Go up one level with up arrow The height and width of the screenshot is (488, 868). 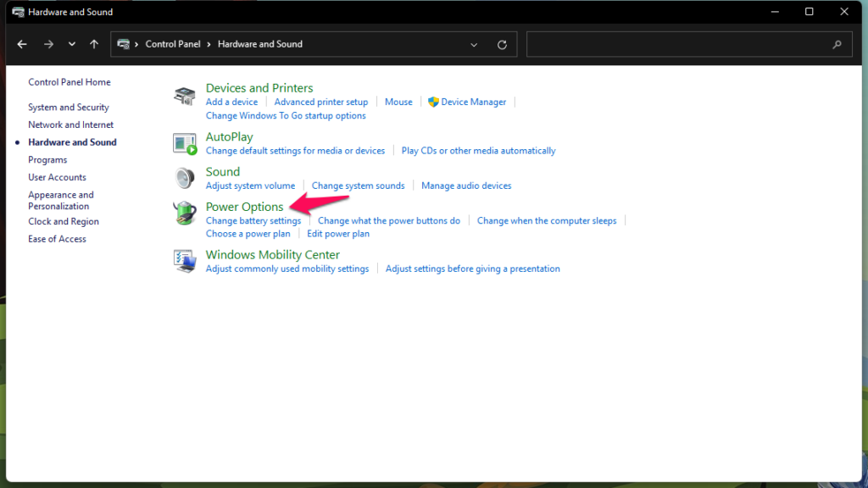point(94,44)
